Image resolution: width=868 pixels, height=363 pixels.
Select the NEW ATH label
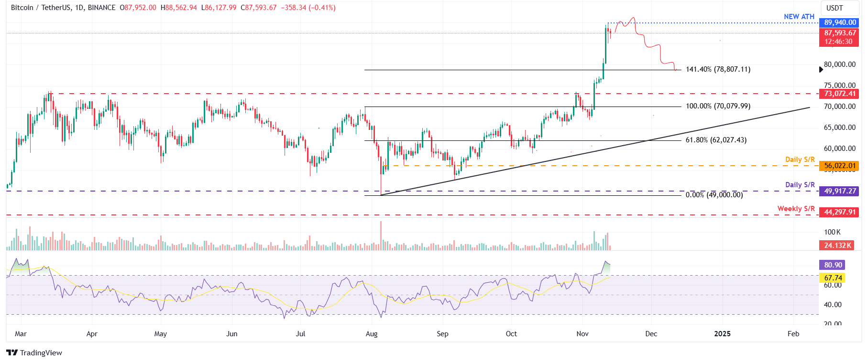pyautogui.click(x=799, y=17)
